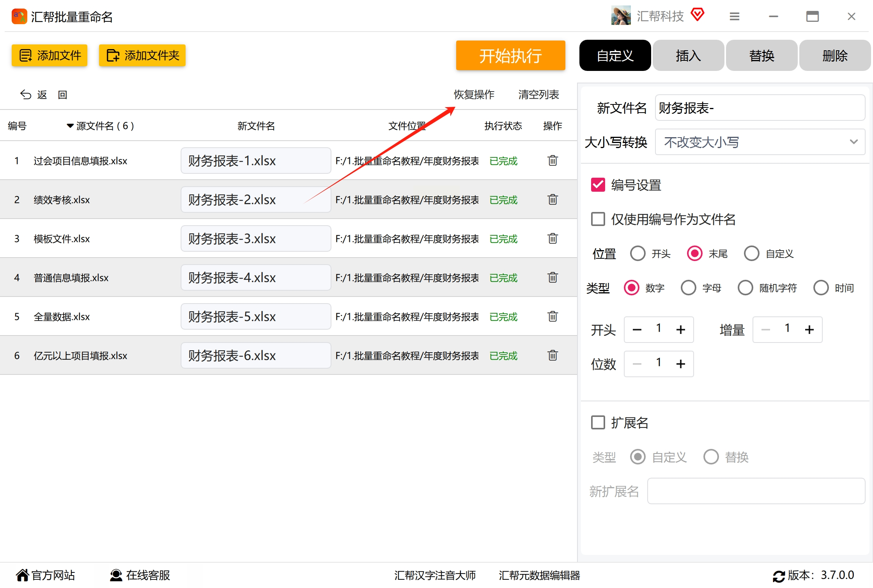Click the 汇帮科技 user avatar
The image size is (873, 588).
[621, 16]
